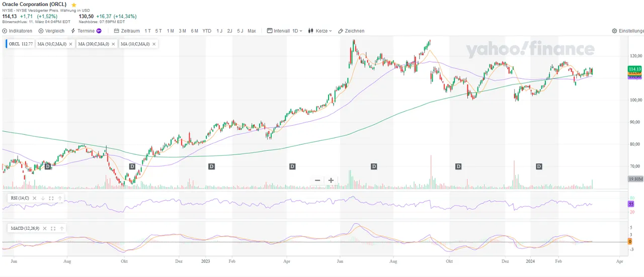Click the dividend marker near January 2023
The image size is (644, 277).
pyautogui.click(x=212, y=166)
